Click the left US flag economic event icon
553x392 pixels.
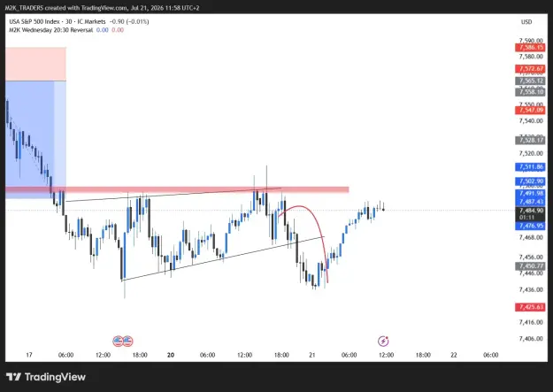click(x=118, y=342)
